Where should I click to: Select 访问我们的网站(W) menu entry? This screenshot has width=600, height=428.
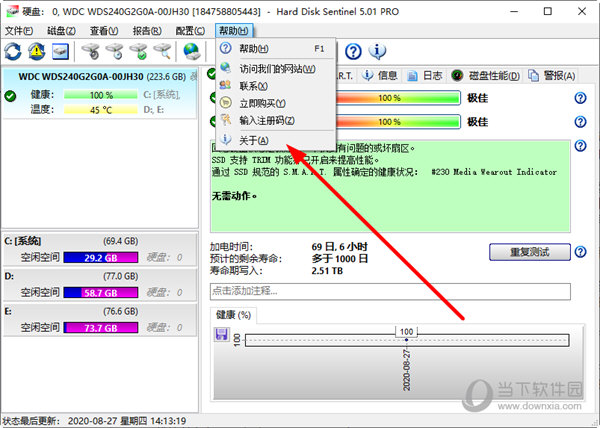[276, 69]
